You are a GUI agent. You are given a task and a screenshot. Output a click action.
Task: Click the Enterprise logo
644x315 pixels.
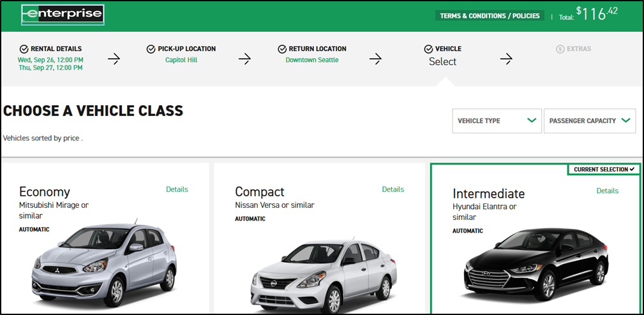coord(63,15)
